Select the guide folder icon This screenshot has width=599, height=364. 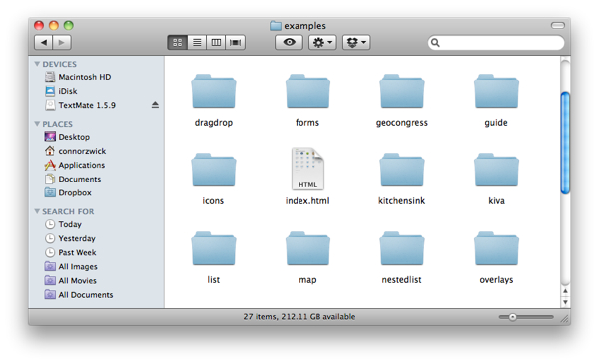click(x=496, y=92)
